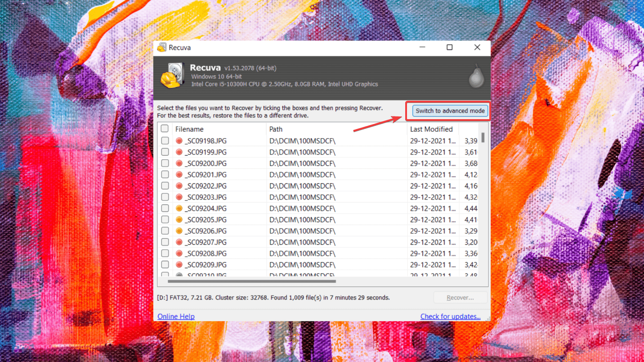Viewport: 644px width, 362px height.
Task: Select the _SC09198.JPG filename
Action: tap(206, 141)
